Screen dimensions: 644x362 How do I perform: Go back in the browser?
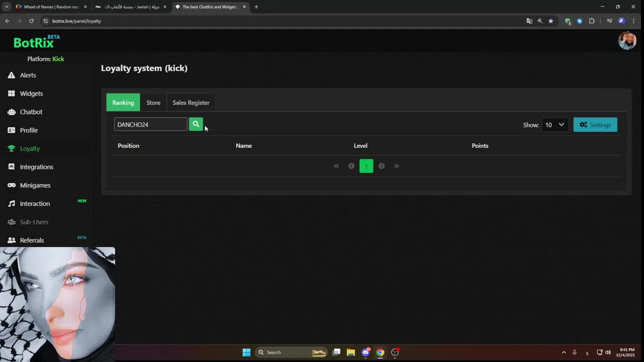pyautogui.click(x=7, y=21)
